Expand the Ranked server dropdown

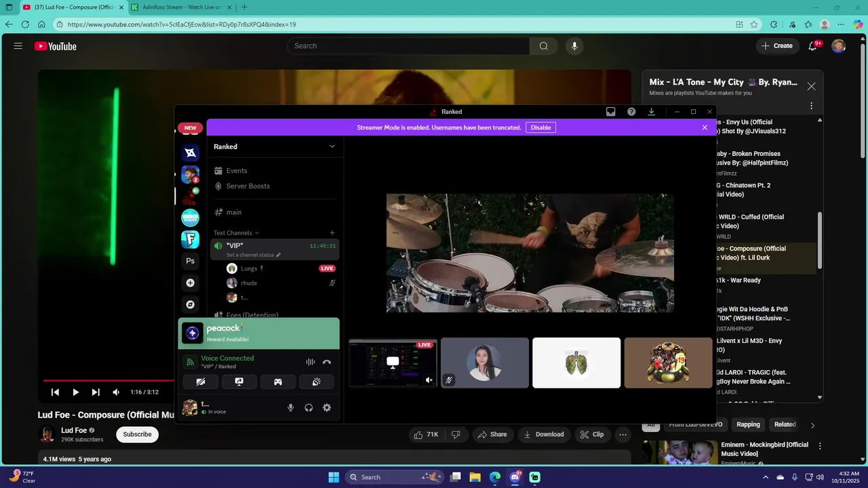332,146
